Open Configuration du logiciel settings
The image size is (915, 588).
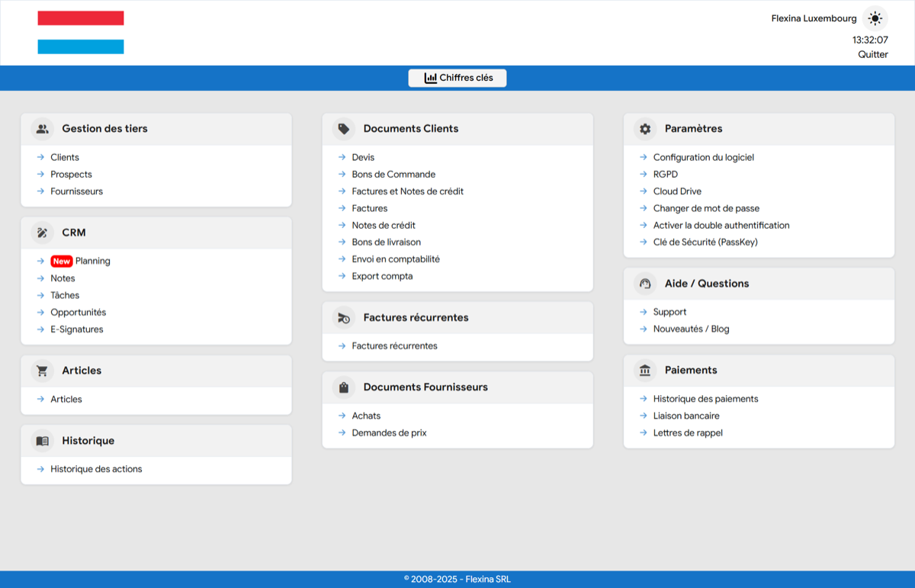703,157
